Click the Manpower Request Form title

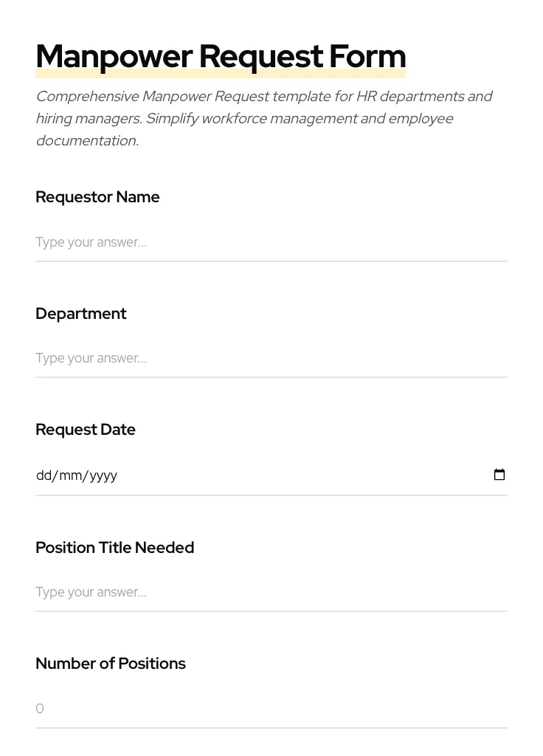[221, 56]
